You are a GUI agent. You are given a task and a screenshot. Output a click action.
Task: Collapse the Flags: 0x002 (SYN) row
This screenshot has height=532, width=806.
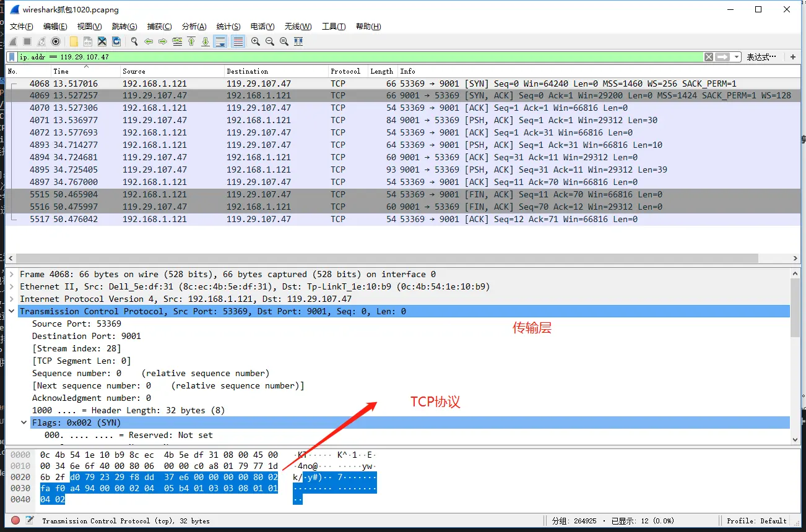[x=24, y=423]
